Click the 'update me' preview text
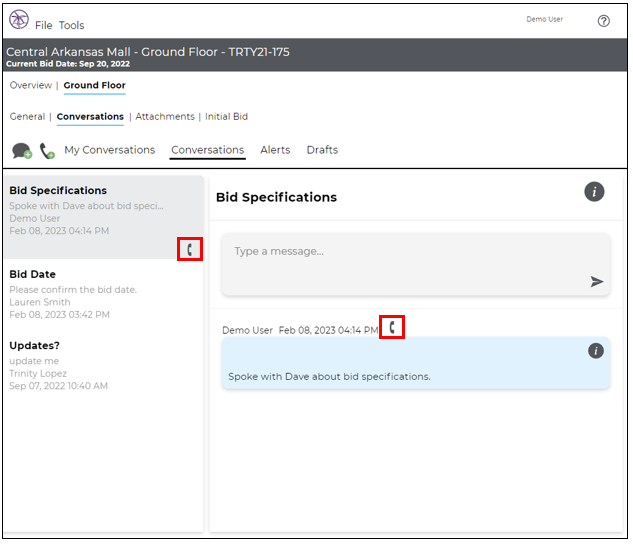The height and width of the screenshot is (544, 633). (x=34, y=361)
